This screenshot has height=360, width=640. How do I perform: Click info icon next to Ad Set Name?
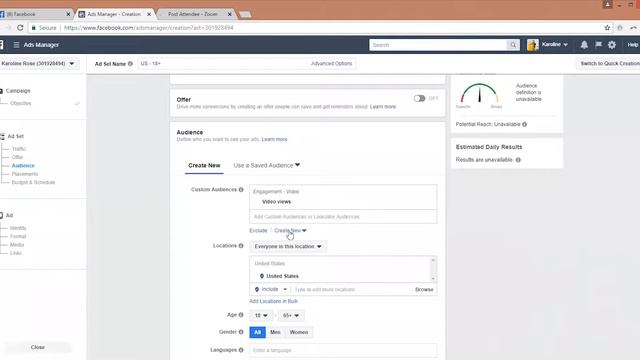[130, 64]
